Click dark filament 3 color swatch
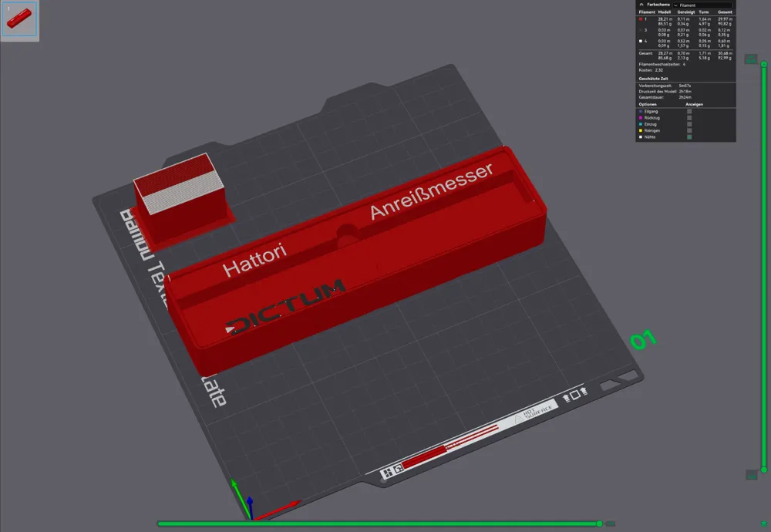Viewport: 771px width, 532px height. point(641,30)
